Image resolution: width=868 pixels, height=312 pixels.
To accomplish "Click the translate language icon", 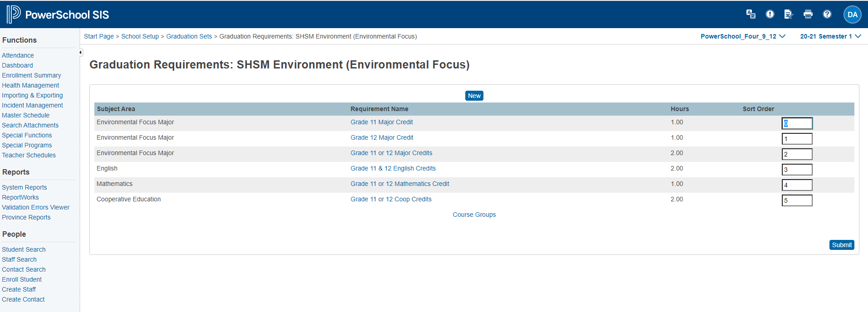I will click(x=751, y=14).
